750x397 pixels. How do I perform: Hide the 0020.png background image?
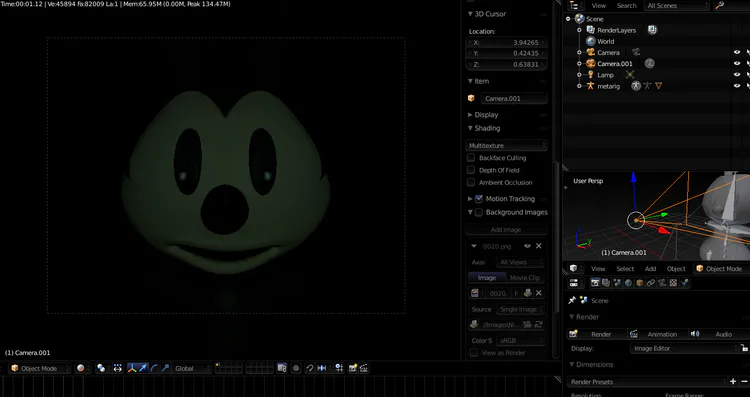coord(527,246)
